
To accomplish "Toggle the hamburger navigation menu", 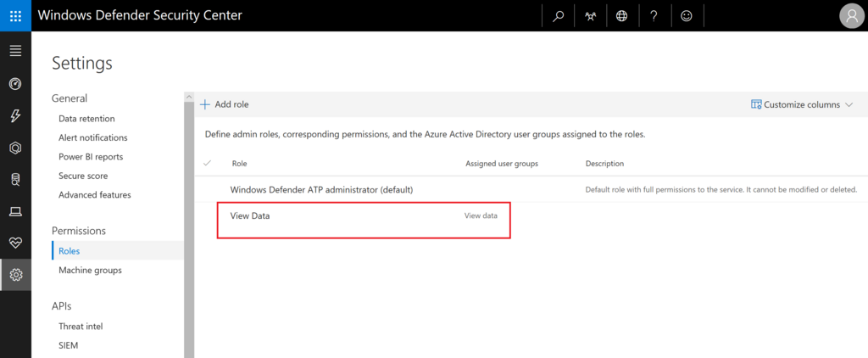I will click(15, 51).
